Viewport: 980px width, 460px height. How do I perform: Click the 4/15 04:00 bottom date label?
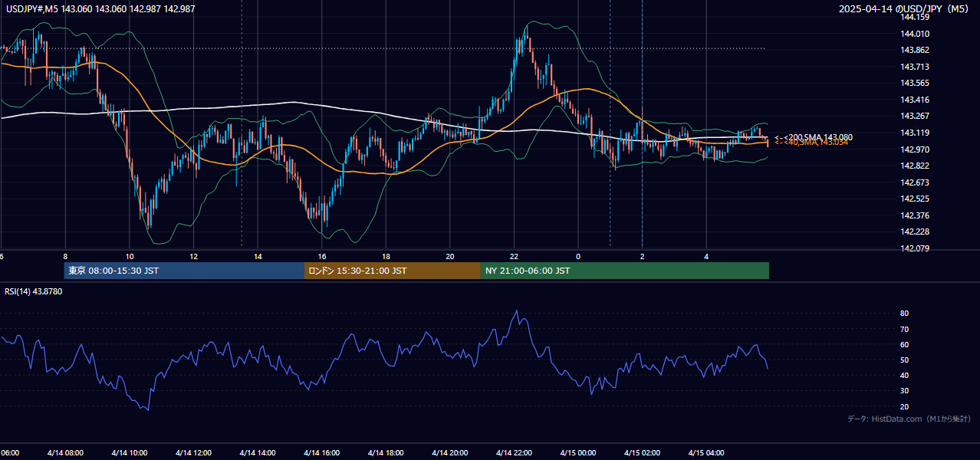[705, 453]
